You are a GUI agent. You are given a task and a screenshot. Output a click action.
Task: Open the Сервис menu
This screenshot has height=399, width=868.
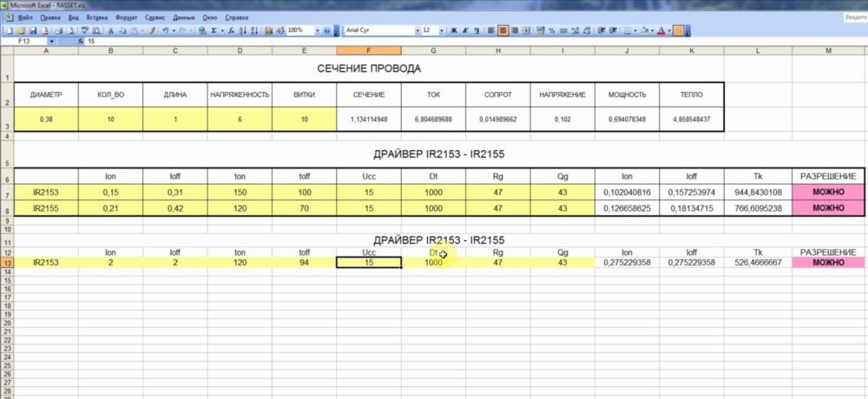155,17
